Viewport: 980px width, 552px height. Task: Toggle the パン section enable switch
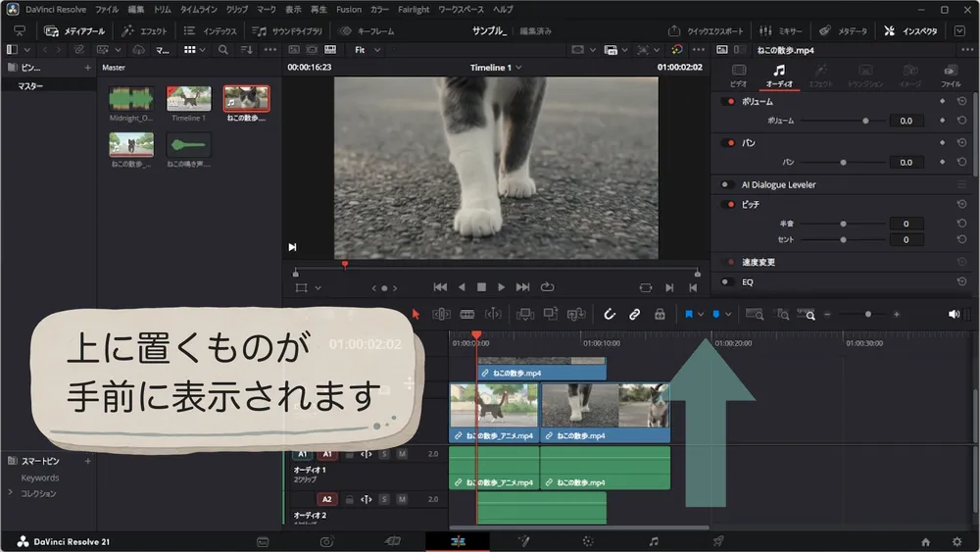click(x=728, y=143)
